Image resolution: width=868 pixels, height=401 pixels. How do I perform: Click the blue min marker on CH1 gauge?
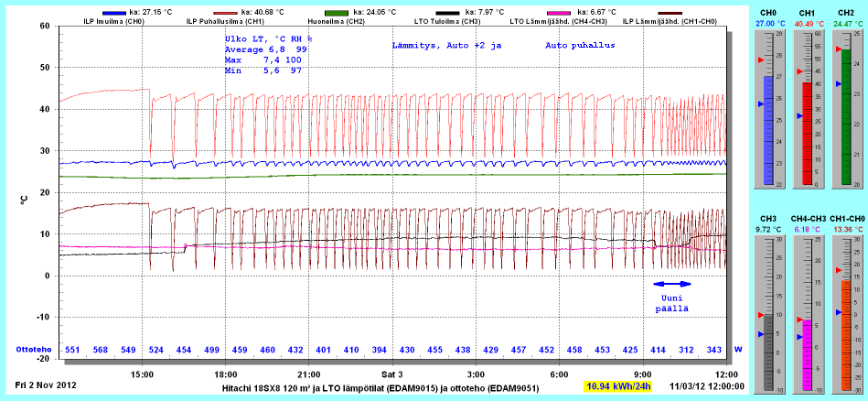798,116
